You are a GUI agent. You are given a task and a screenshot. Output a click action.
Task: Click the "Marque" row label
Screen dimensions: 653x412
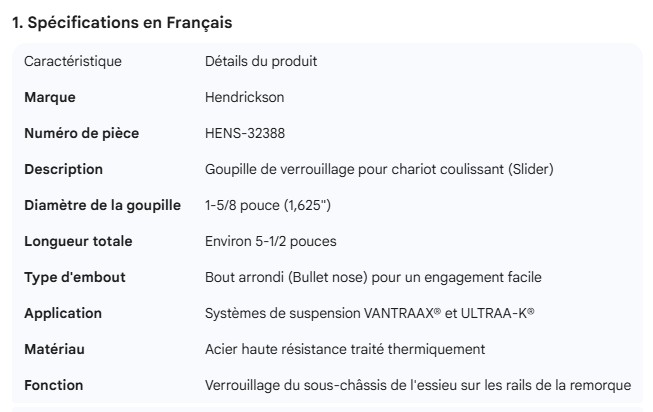click(x=50, y=97)
